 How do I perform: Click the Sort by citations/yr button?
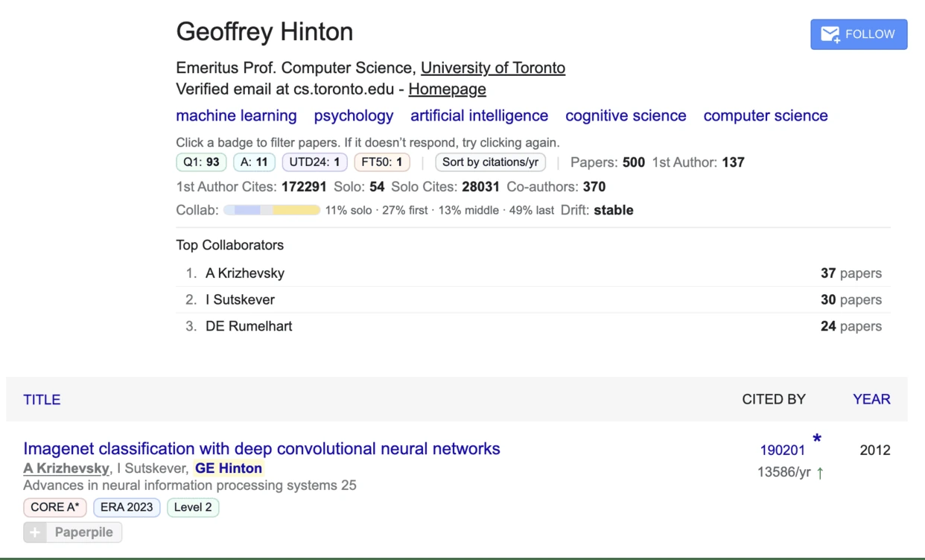[x=490, y=162]
